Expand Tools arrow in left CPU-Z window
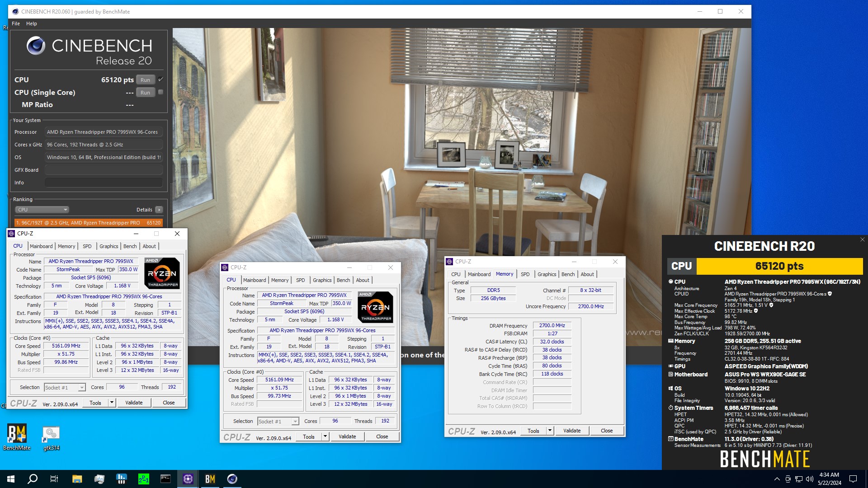The height and width of the screenshot is (488, 868). click(112, 403)
